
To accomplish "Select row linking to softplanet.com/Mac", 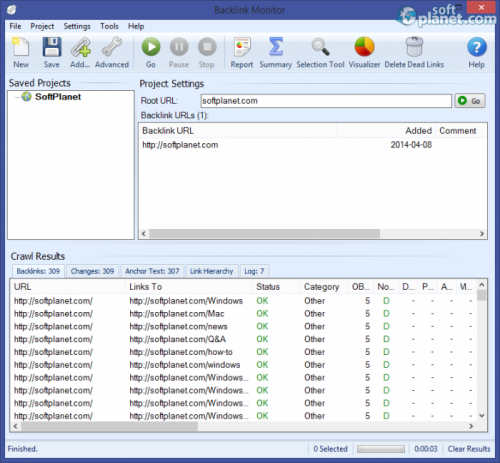I will coord(243,314).
